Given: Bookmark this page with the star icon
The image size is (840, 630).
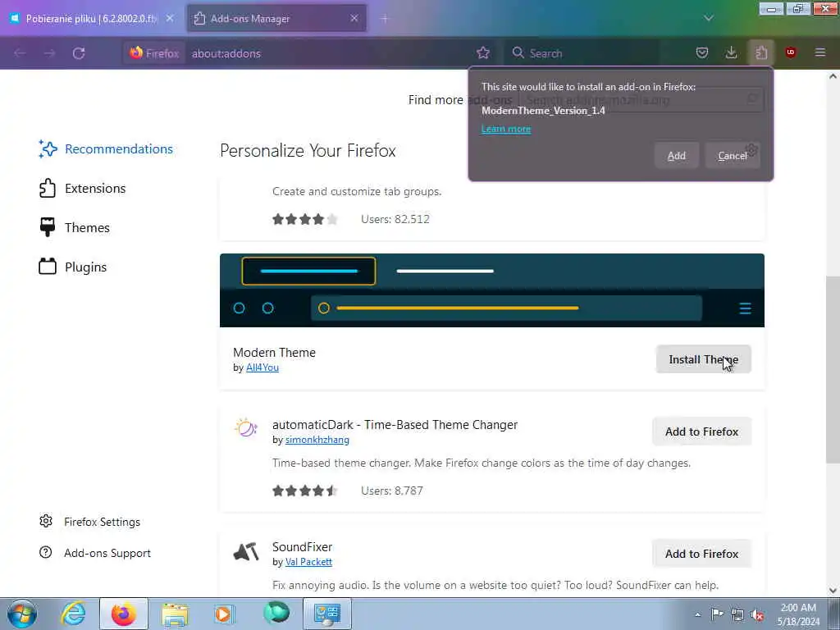Looking at the screenshot, I should coord(483,52).
